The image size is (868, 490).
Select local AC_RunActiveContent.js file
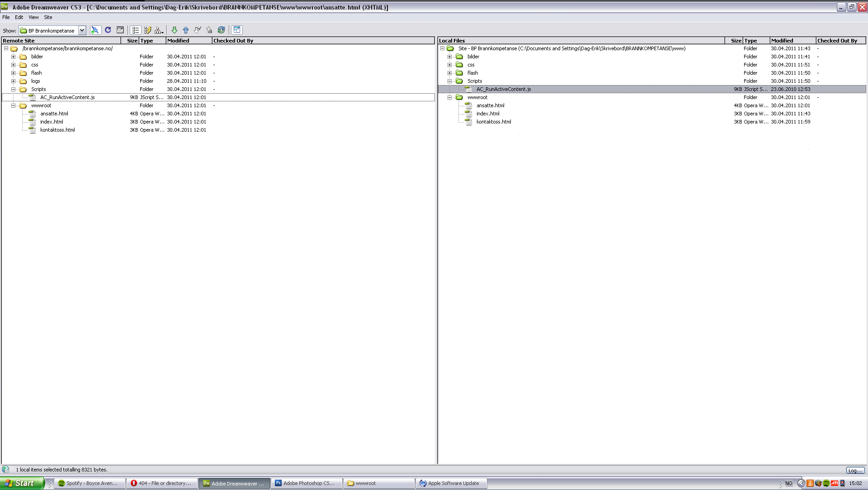(652, 89)
